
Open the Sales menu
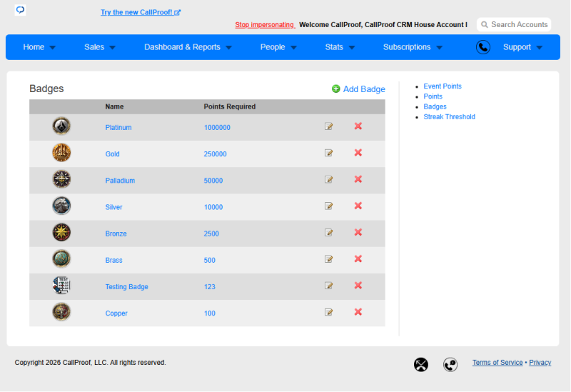(x=94, y=47)
